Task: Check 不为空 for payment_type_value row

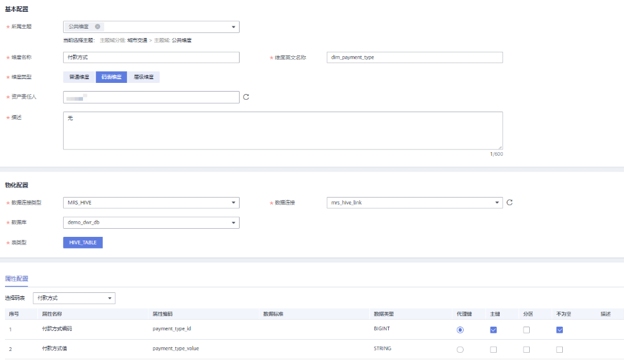Action: click(560, 350)
